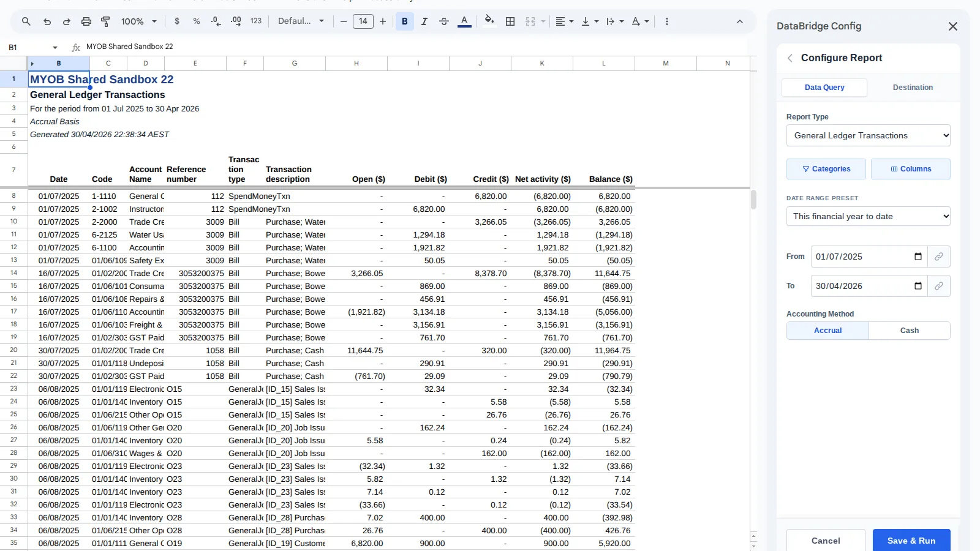Screen dimensions: 980x551
Task: Click the link icon beside To date
Action: 939,286
